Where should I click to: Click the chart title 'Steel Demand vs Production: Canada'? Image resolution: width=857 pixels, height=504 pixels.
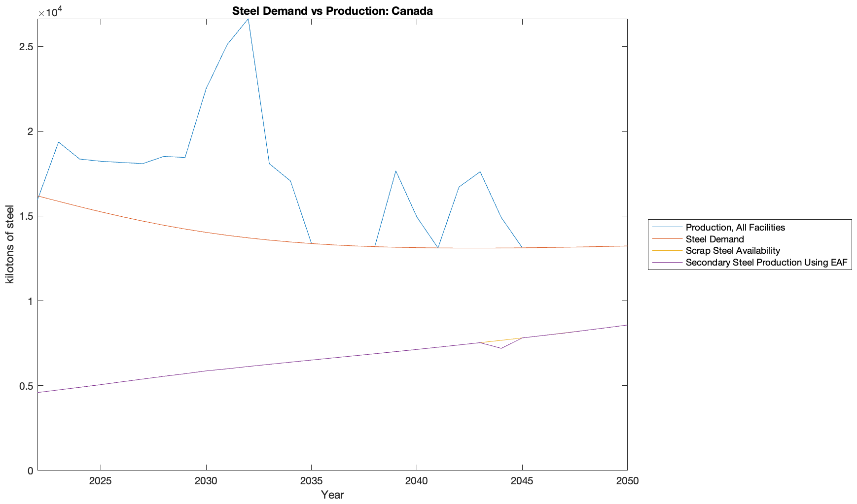click(x=332, y=11)
